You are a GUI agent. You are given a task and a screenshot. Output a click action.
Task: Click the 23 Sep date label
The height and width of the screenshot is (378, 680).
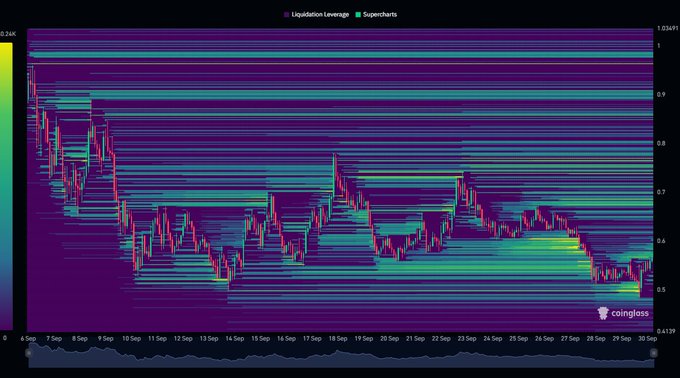point(467,339)
